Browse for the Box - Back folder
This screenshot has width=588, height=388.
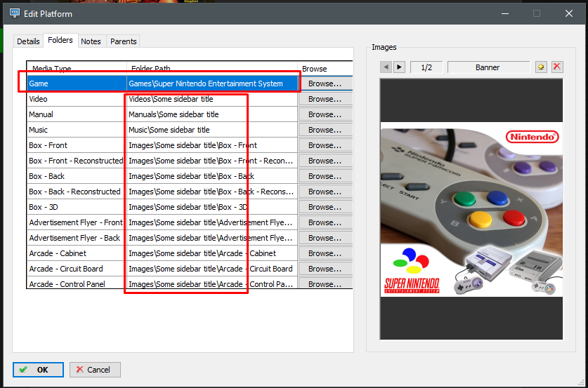pos(325,176)
